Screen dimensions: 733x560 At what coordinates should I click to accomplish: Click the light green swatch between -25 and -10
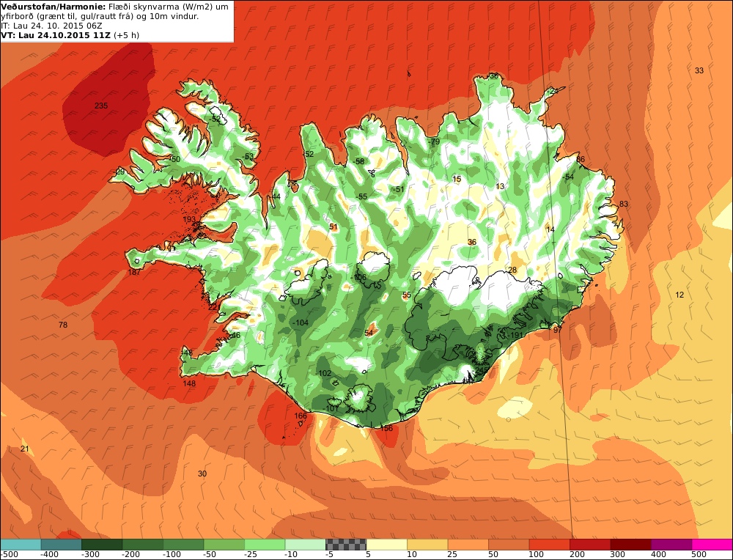pos(265,545)
